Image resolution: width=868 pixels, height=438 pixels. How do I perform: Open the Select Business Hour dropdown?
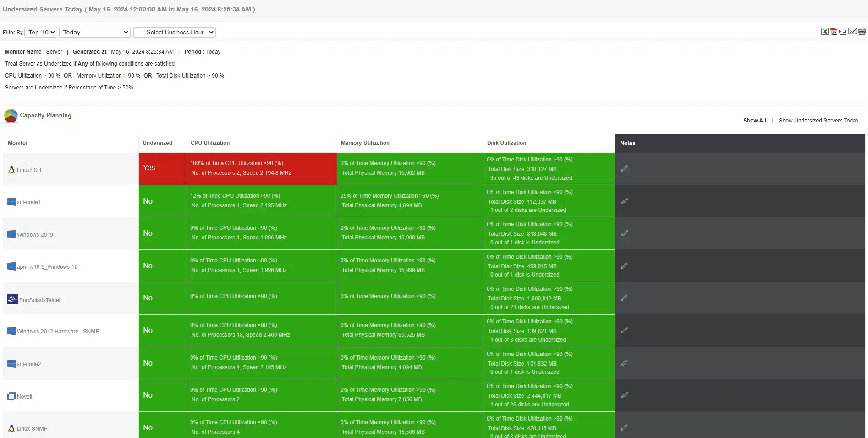[174, 32]
